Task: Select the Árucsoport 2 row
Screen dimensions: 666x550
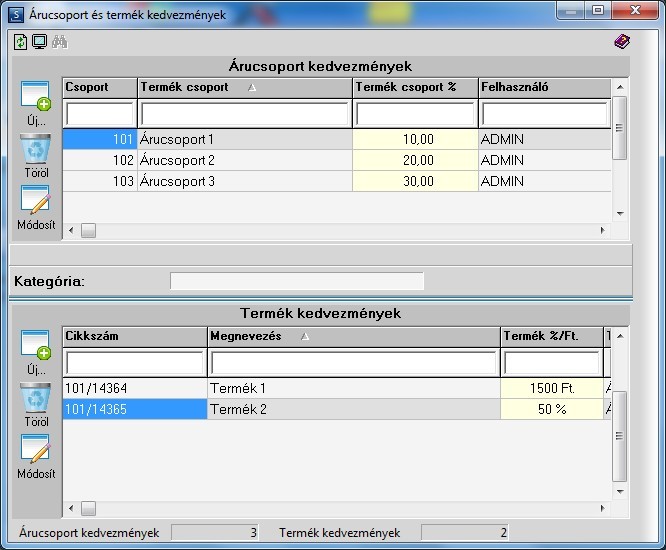Action: click(336, 160)
